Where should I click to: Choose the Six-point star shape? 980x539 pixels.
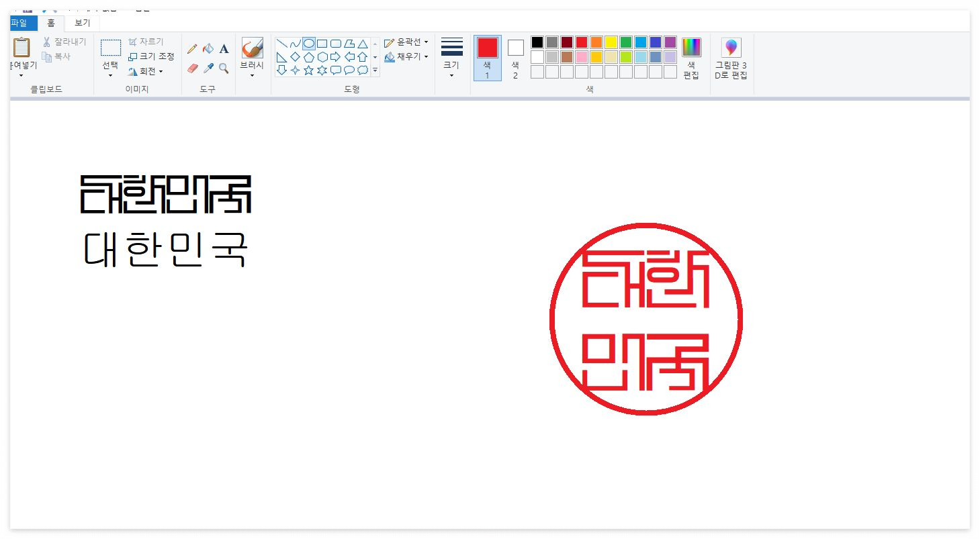click(x=322, y=70)
